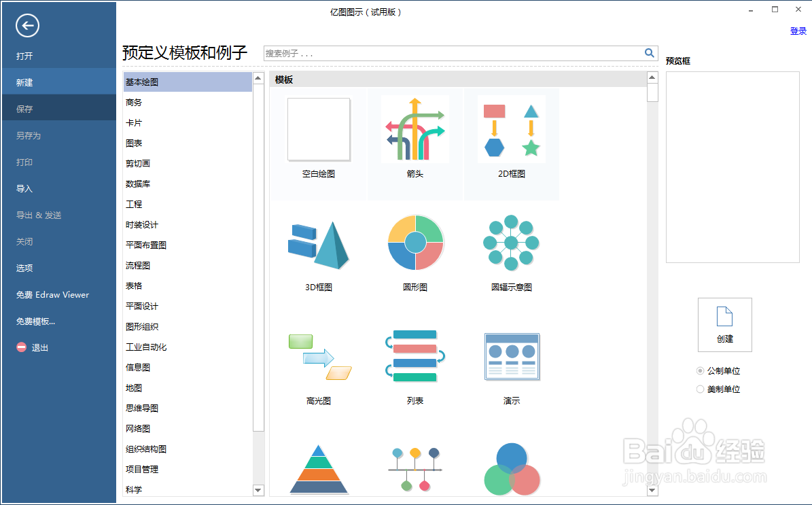Choose the 平面设计 graphic design category
Image resolution: width=812 pixels, height=505 pixels.
point(188,306)
